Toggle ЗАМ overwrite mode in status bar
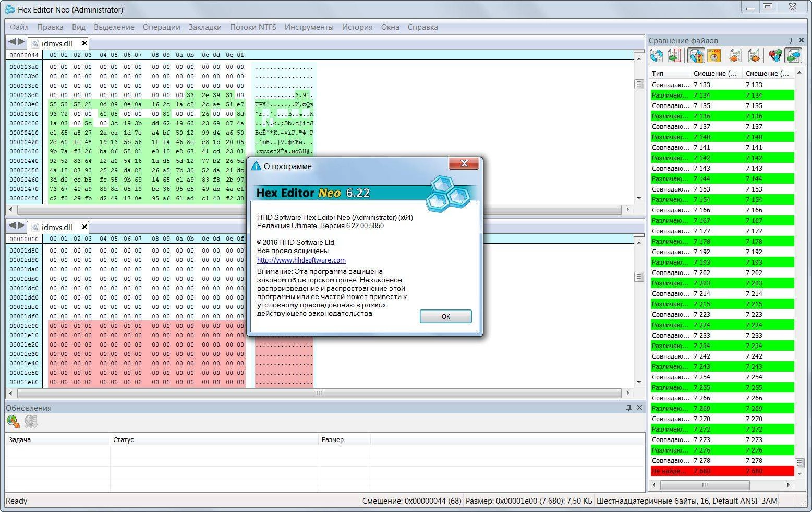 [x=769, y=501]
